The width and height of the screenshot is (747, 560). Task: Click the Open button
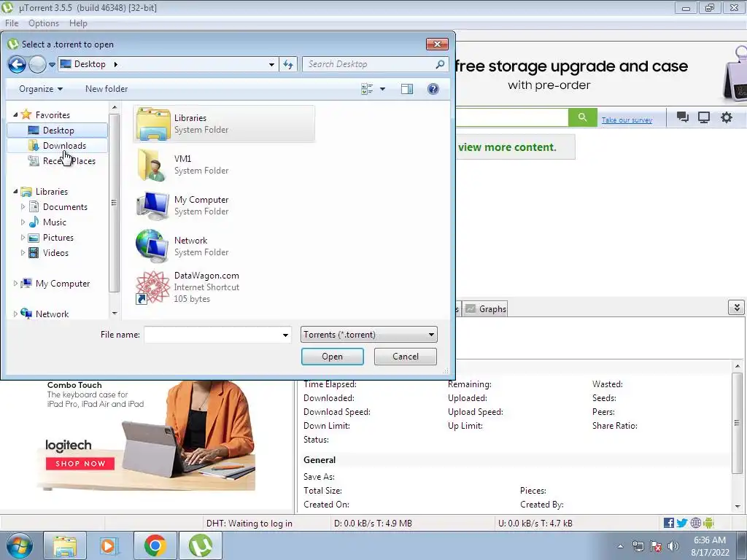(332, 357)
